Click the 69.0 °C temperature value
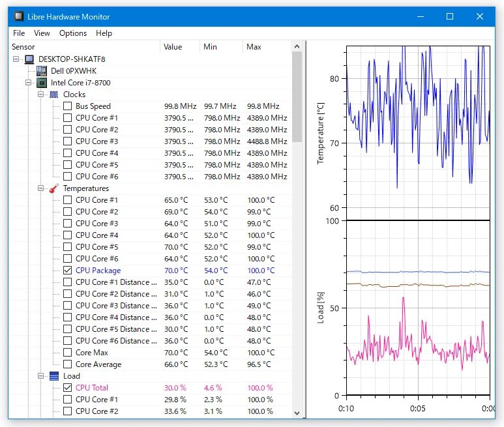This screenshot has height=427, width=504. pyautogui.click(x=176, y=212)
